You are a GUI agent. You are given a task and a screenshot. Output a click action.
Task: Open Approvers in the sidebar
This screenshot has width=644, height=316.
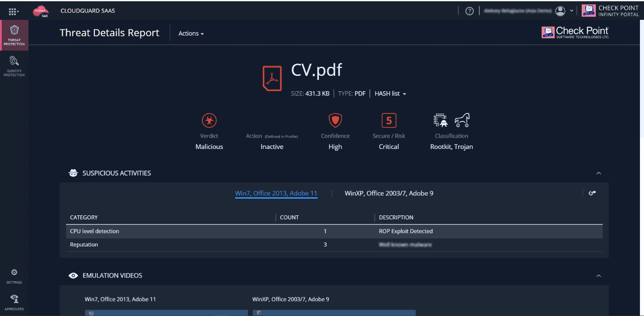[x=14, y=303]
